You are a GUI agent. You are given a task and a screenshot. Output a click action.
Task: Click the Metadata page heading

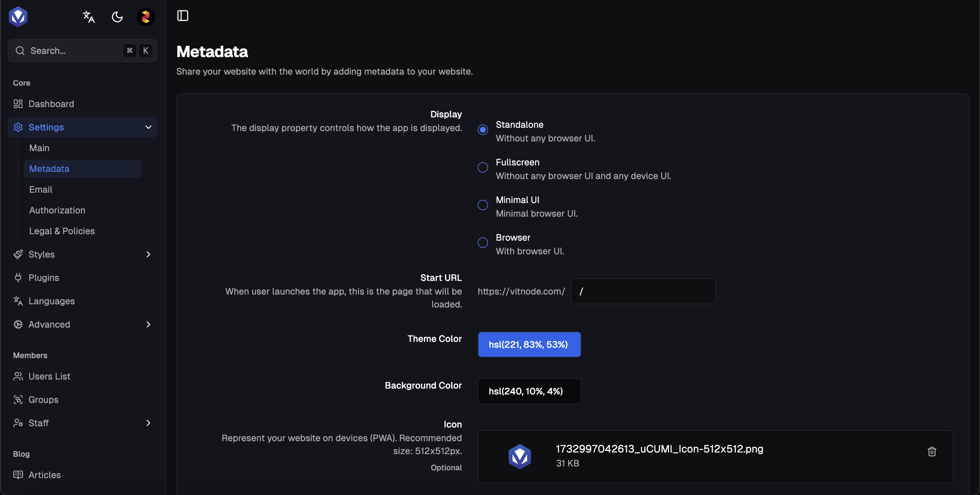click(x=212, y=52)
